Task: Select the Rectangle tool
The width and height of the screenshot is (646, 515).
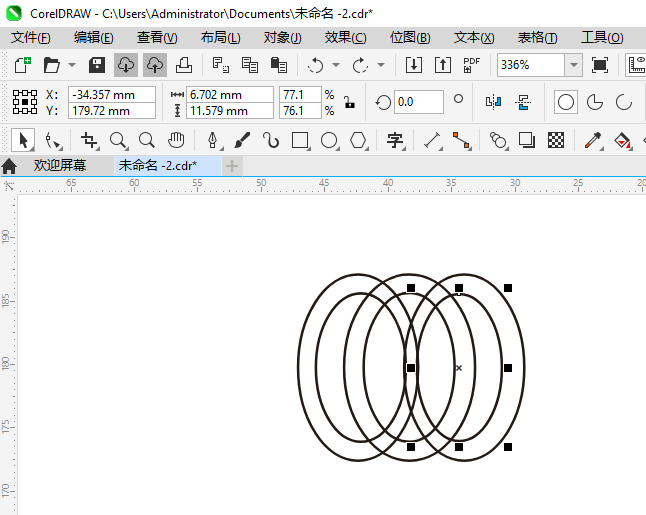Action: (300, 140)
